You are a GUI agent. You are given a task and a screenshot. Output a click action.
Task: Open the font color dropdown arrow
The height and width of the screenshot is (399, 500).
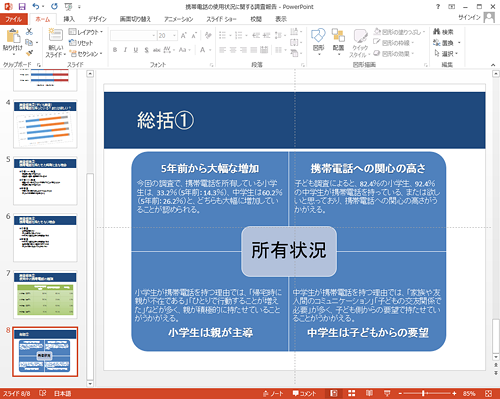click(210, 50)
